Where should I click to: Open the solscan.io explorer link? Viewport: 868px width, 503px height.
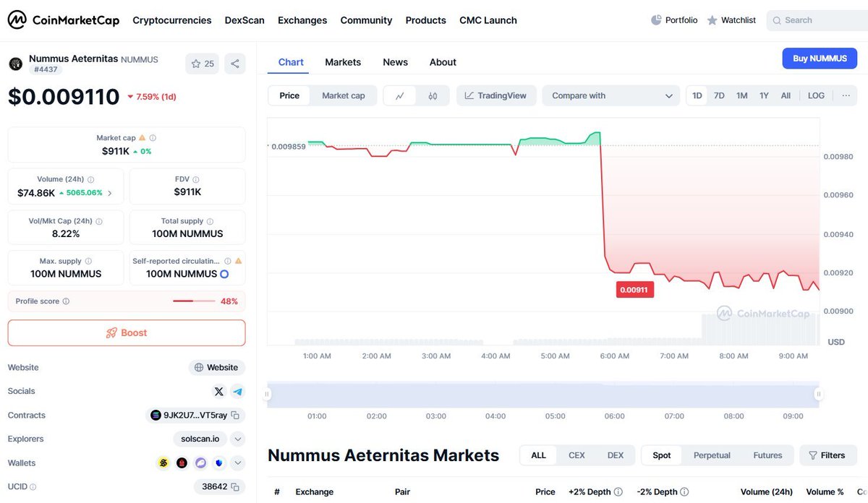(200, 439)
